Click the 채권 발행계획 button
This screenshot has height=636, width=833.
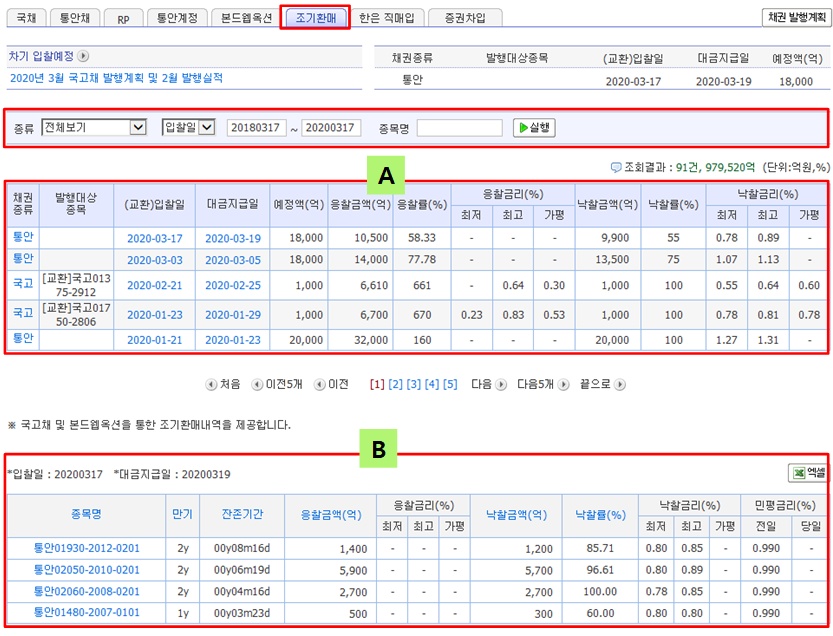click(796, 17)
